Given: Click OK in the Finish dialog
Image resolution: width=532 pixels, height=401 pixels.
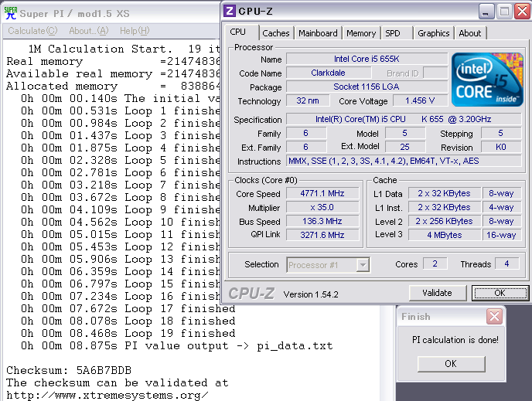Looking at the screenshot, I should [x=451, y=364].
